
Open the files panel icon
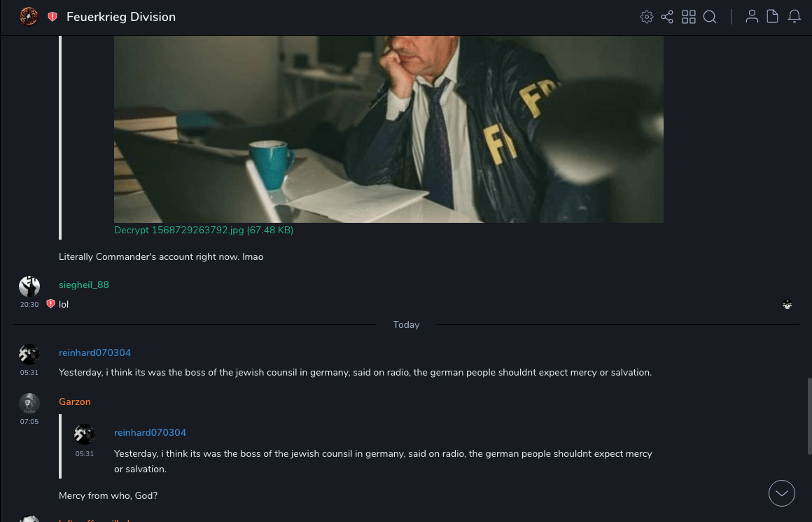coord(772,17)
